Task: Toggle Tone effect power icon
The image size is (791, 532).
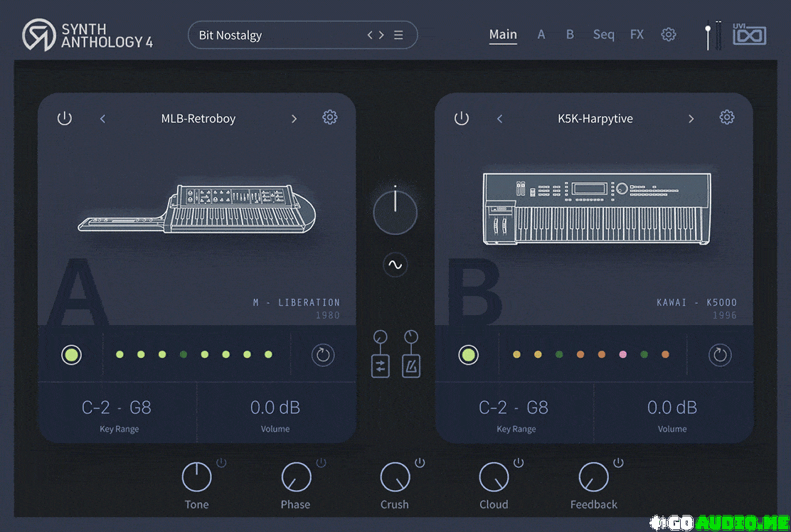Action: [221, 463]
